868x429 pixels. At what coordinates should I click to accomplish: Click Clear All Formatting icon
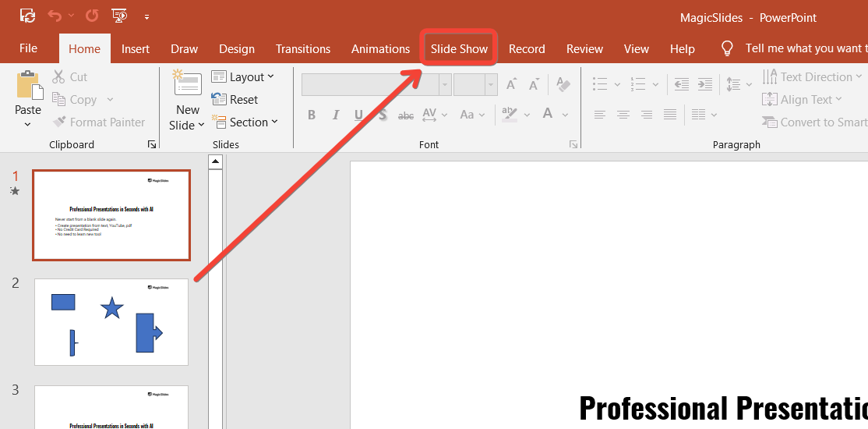563,84
